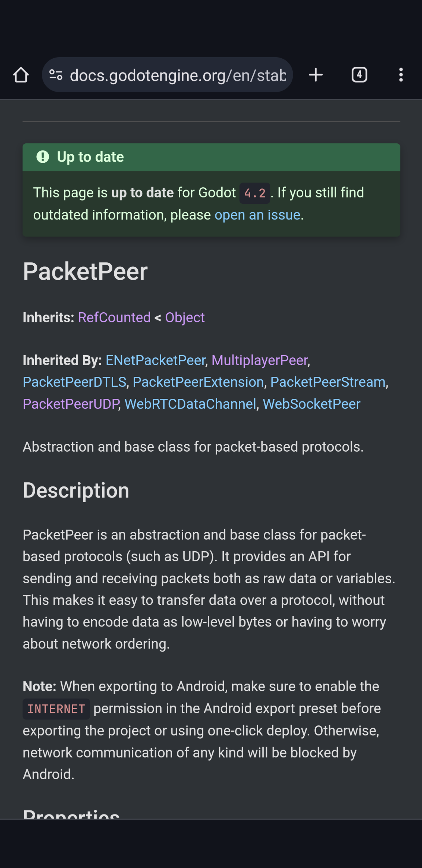Open the WebRTCDataChannel link
422x868 pixels.
pos(190,404)
